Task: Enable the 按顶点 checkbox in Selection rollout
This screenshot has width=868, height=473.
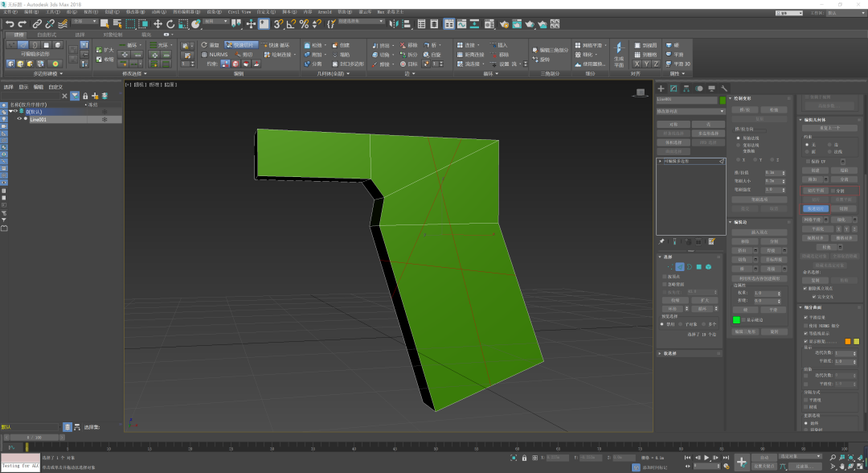Action: tap(665, 277)
